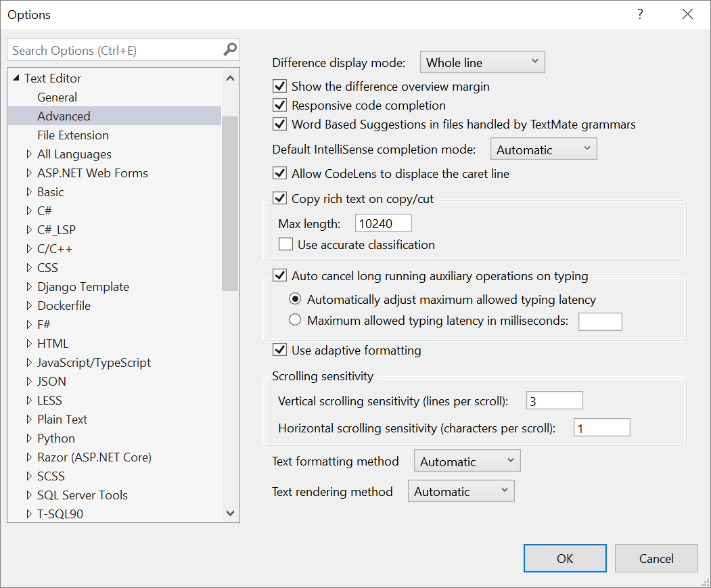Expand the C#_LSP node
The image size is (711, 588).
point(29,230)
